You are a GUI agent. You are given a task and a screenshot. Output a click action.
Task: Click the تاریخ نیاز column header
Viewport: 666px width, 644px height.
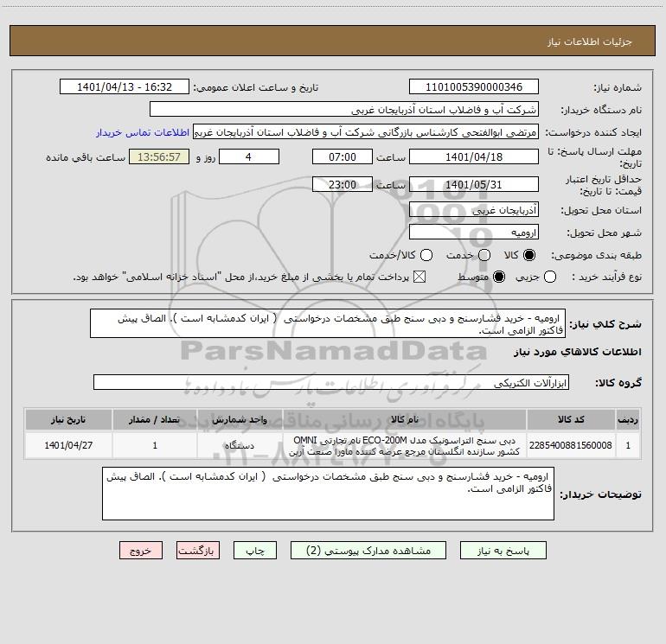tap(68, 419)
